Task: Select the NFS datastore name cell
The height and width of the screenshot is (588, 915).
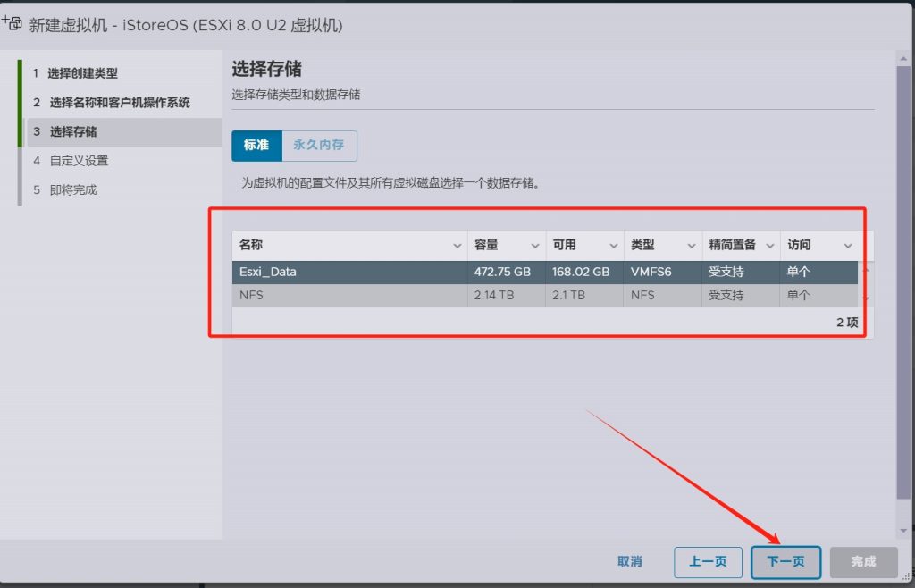Action: click(349, 295)
